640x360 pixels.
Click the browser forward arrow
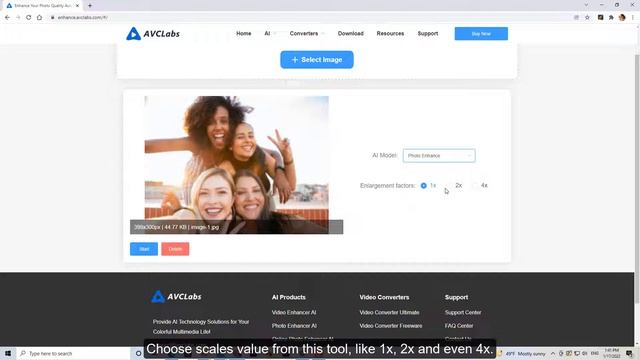click(x=18, y=18)
